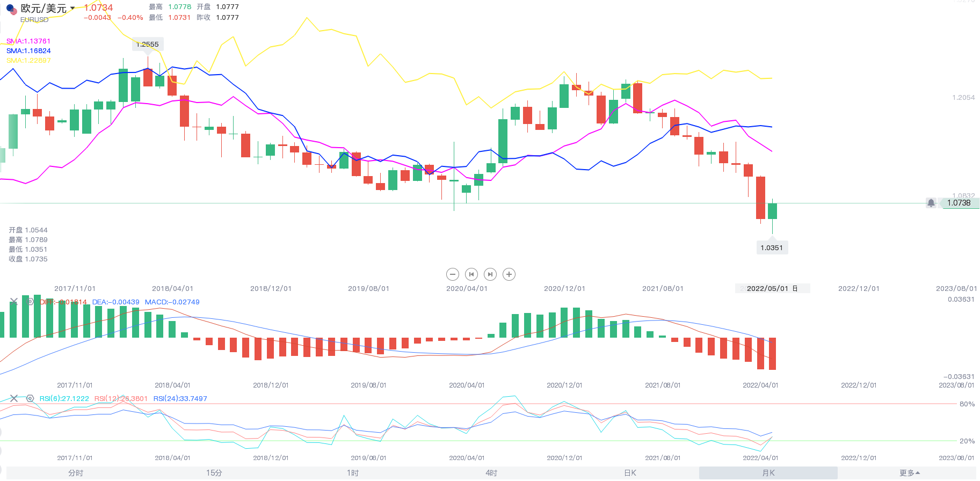This screenshot has width=980, height=481.
Task: Select the 15分 timeframe tab
Action: [x=214, y=473]
